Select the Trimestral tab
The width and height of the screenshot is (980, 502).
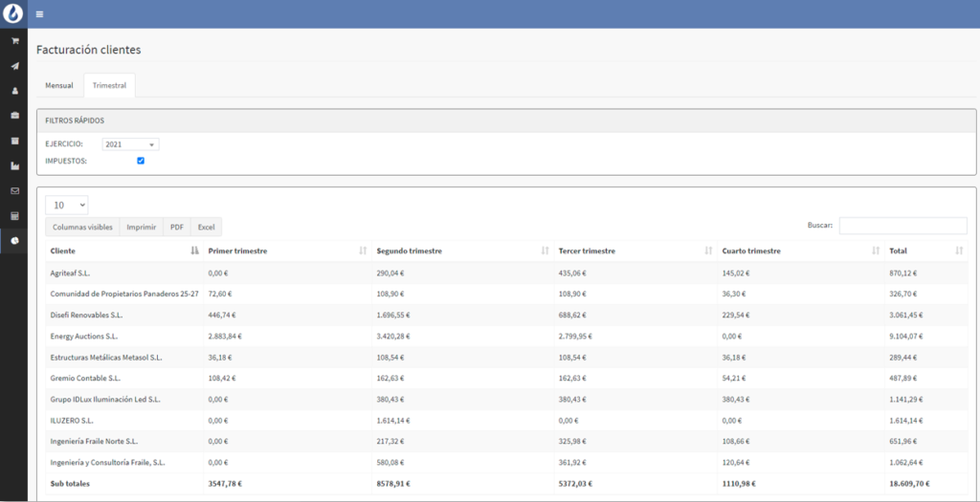coord(109,85)
